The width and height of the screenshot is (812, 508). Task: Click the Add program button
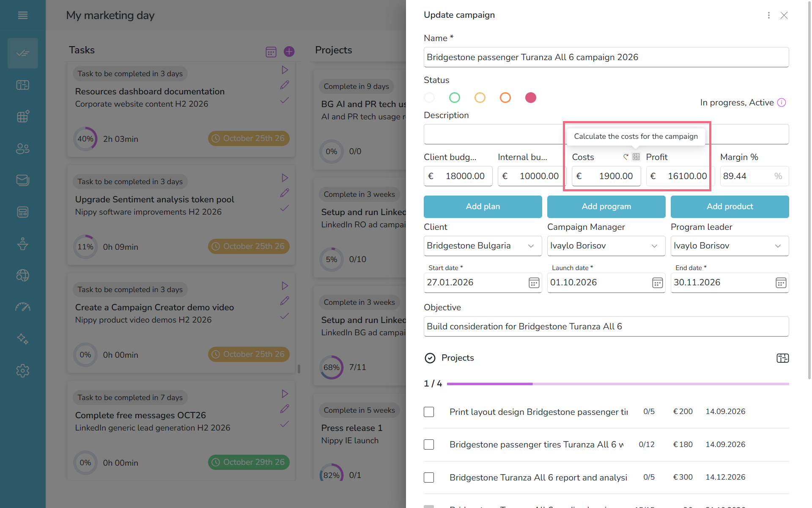606,207
